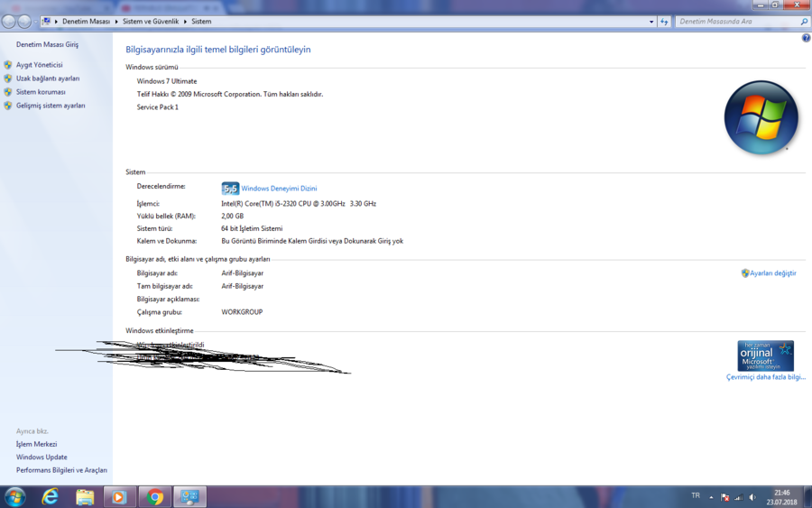Click the Windows 7 Ultimate text
The image size is (812, 508).
pos(167,81)
